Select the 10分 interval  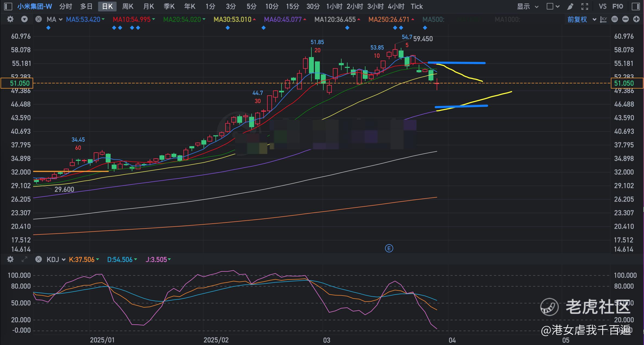(272, 7)
